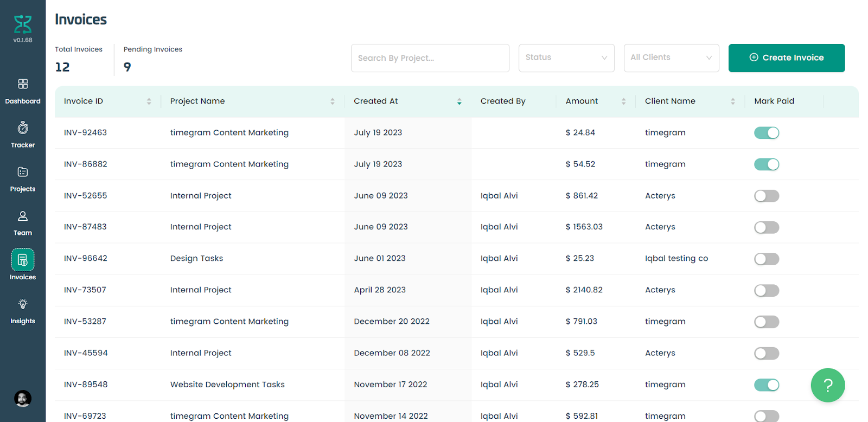Click the Tracker menu label

click(x=23, y=145)
